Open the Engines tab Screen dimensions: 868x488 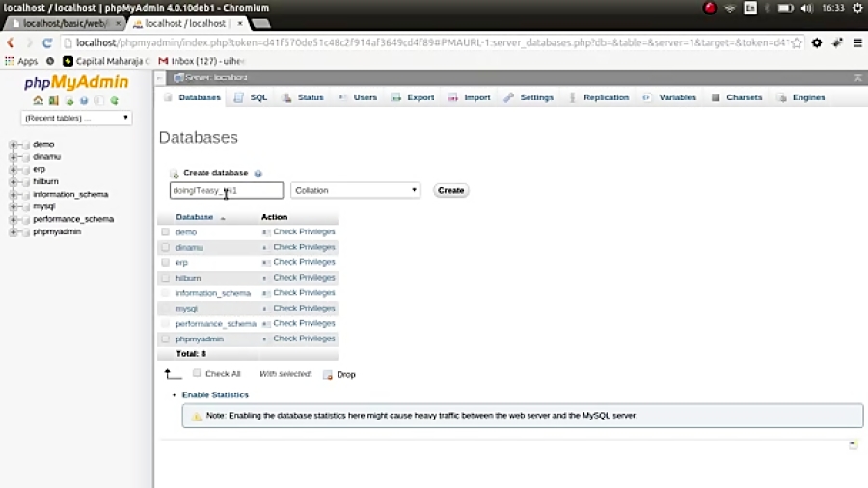[801, 97]
